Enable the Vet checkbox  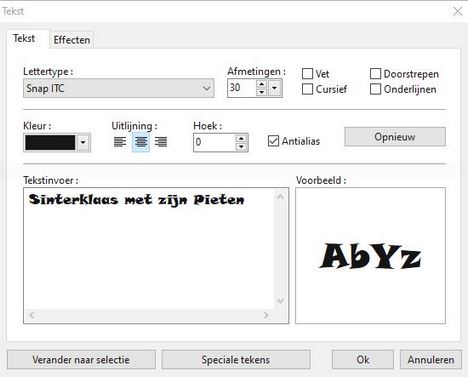point(307,74)
